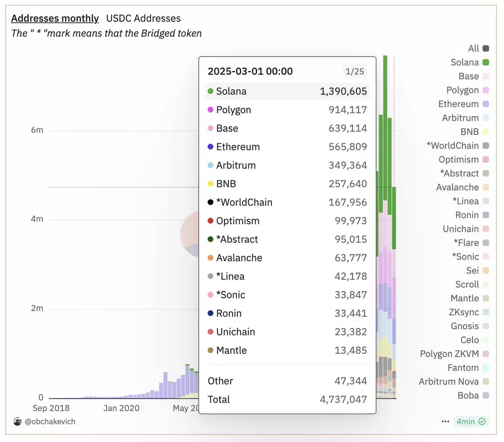
Task: Click the tooltip value 33,441 for Ronin
Action: pos(351,313)
